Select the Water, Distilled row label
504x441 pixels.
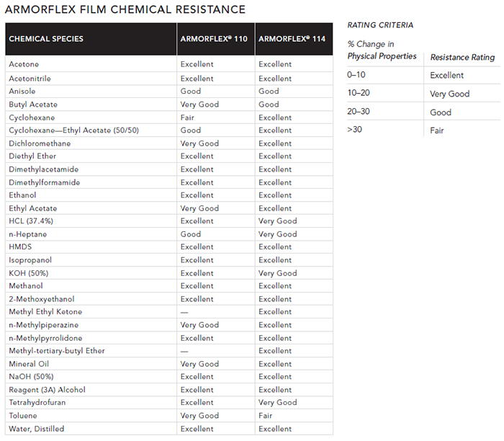36,429
